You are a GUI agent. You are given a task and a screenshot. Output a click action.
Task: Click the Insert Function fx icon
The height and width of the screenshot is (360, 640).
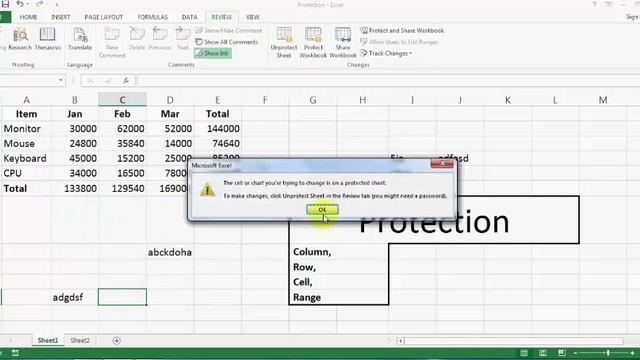[x=126, y=81]
